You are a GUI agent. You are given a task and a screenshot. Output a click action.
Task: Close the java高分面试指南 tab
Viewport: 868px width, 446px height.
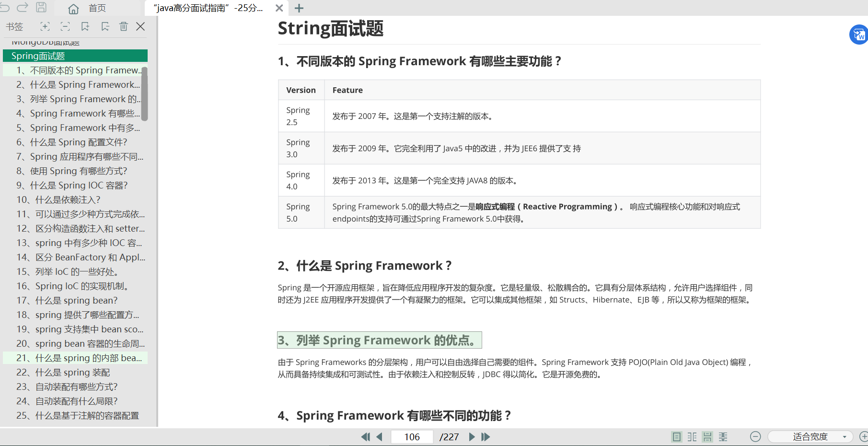(x=279, y=8)
